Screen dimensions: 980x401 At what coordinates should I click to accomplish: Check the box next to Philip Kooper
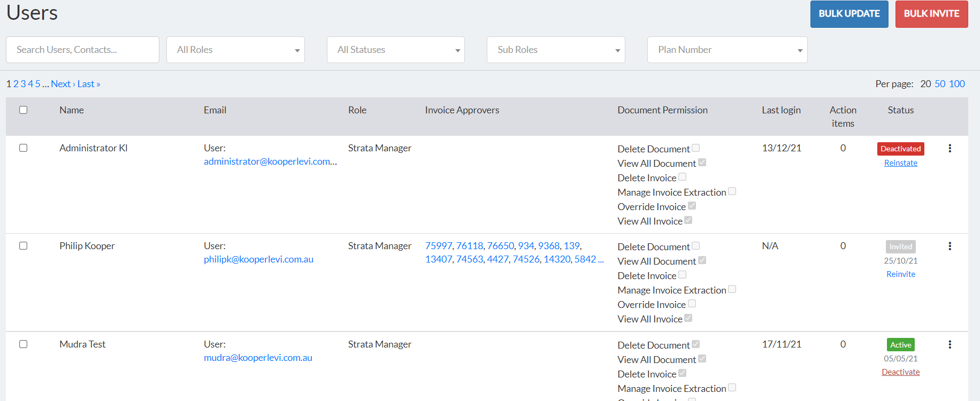(23, 246)
